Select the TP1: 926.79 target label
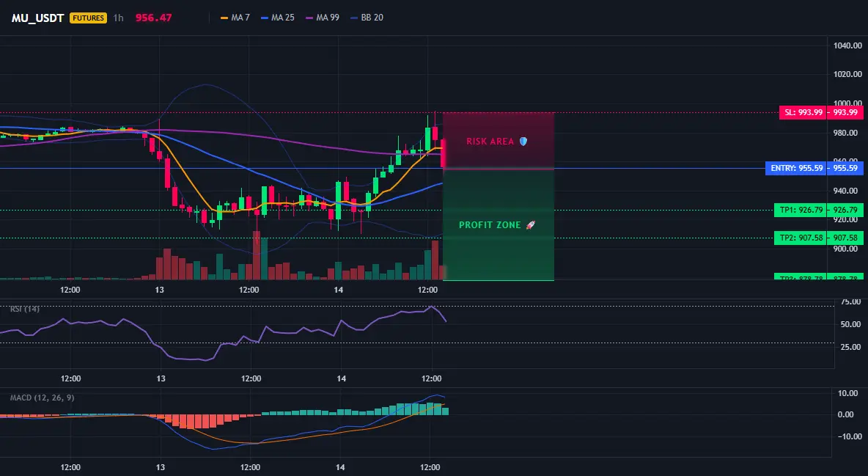 [x=800, y=210]
